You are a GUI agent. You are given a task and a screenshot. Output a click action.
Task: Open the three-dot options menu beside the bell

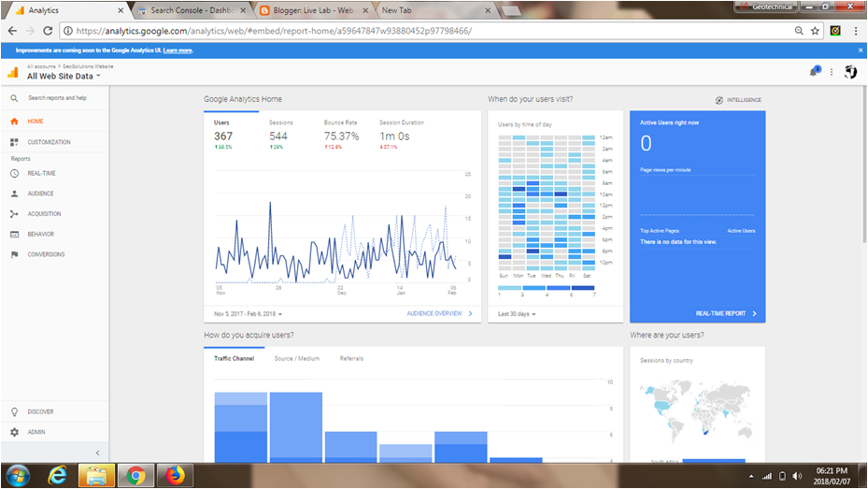tap(832, 72)
